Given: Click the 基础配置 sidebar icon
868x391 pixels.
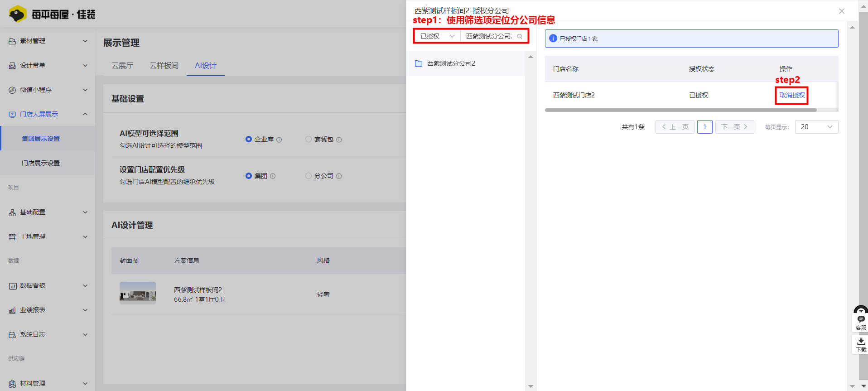Looking at the screenshot, I should (x=12, y=212).
